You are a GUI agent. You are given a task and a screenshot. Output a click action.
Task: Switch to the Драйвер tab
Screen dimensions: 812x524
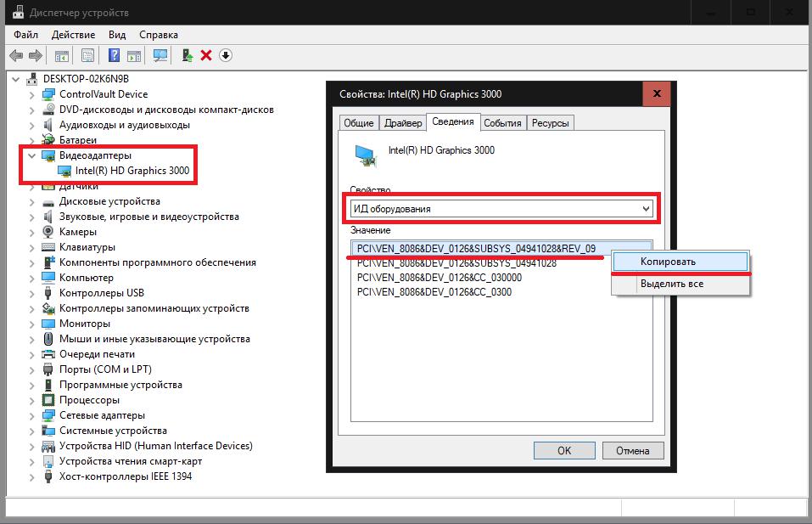pos(403,123)
